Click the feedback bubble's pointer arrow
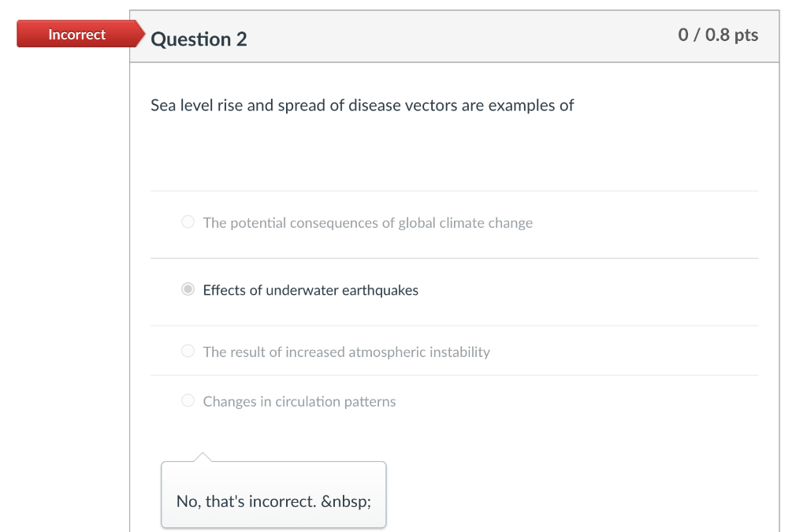 (x=202, y=457)
